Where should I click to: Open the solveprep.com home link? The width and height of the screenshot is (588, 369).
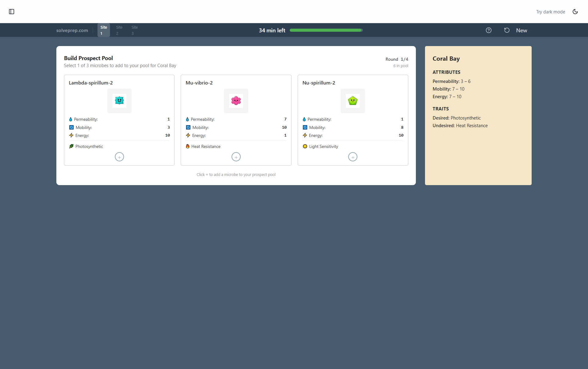pyautogui.click(x=72, y=30)
